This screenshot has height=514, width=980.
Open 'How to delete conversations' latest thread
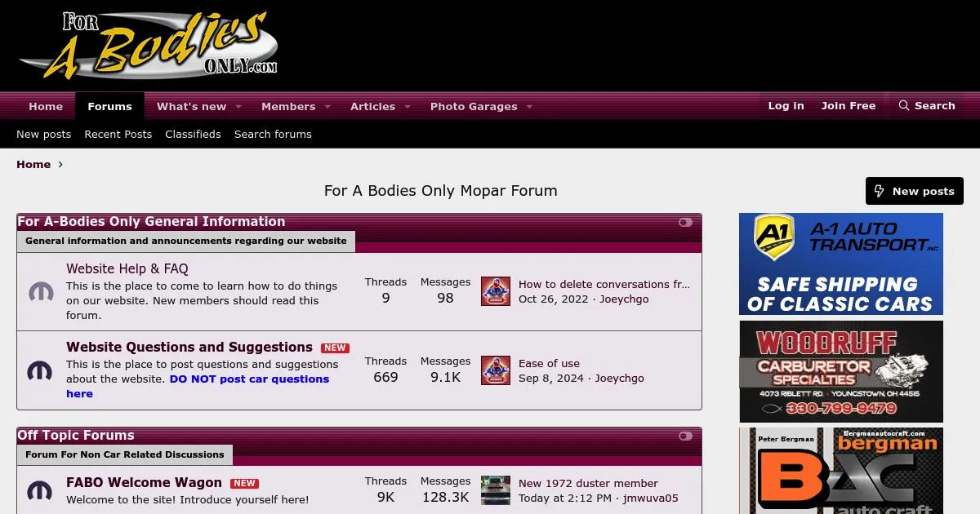[x=604, y=284]
